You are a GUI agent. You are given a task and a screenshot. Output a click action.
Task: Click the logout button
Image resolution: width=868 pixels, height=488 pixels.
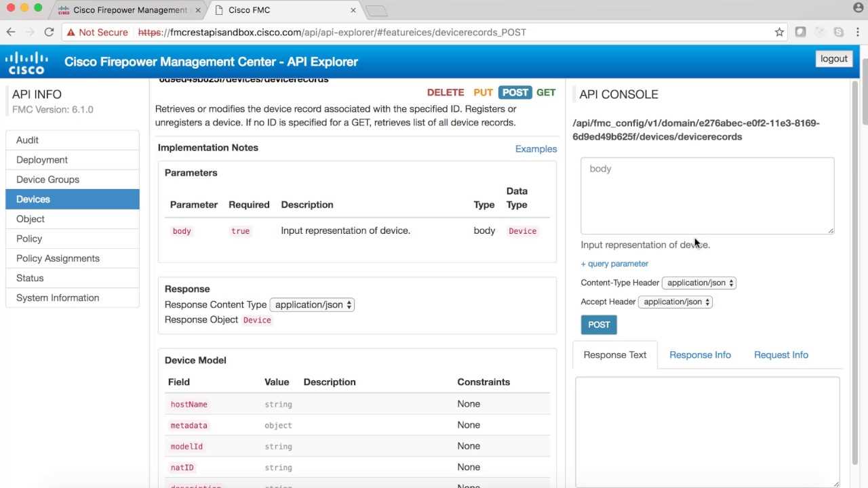coord(834,59)
